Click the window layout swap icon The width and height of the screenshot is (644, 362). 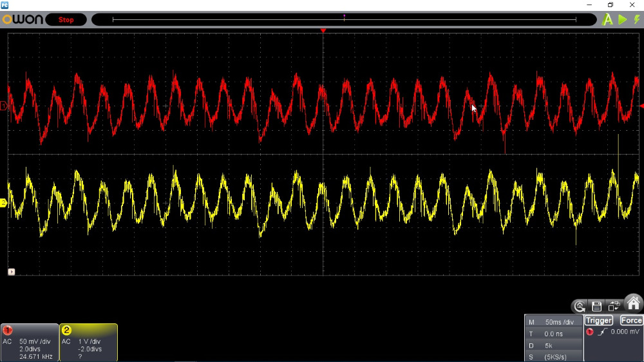pos(614,307)
